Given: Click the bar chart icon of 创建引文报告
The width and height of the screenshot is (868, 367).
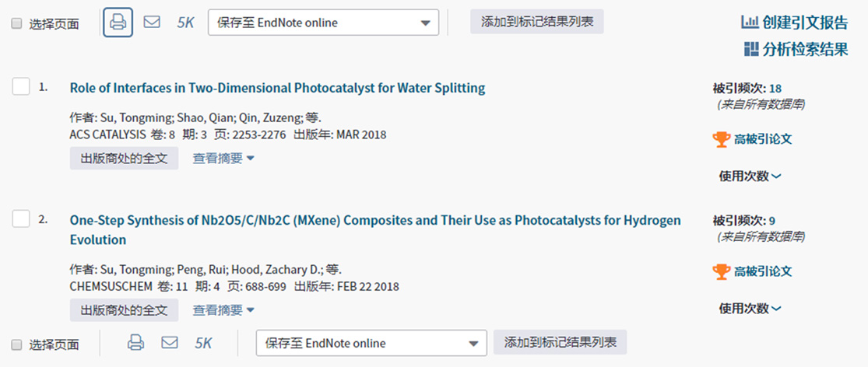Looking at the screenshot, I should (x=749, y=23).
